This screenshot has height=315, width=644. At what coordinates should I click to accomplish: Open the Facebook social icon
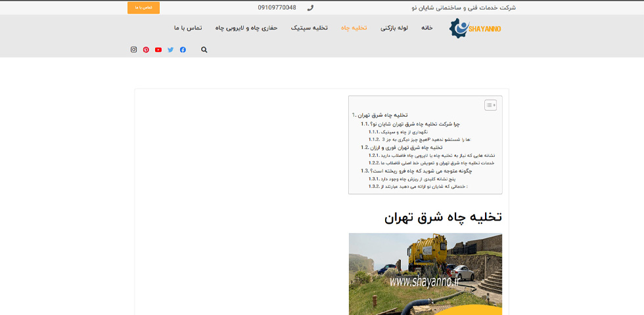pos(183,50)
